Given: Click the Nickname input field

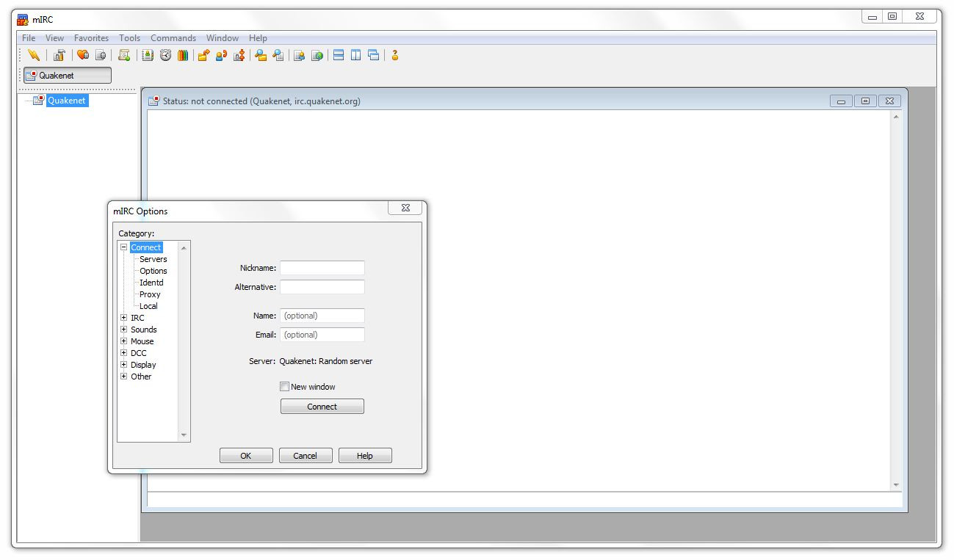Looking at the screenshot, I should click(x=322, y=268).
